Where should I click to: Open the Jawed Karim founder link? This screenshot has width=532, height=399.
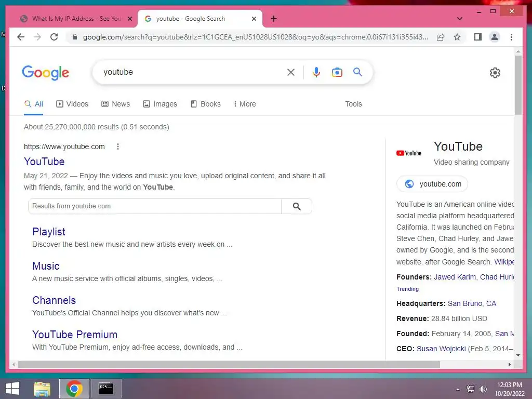[455, 277]
